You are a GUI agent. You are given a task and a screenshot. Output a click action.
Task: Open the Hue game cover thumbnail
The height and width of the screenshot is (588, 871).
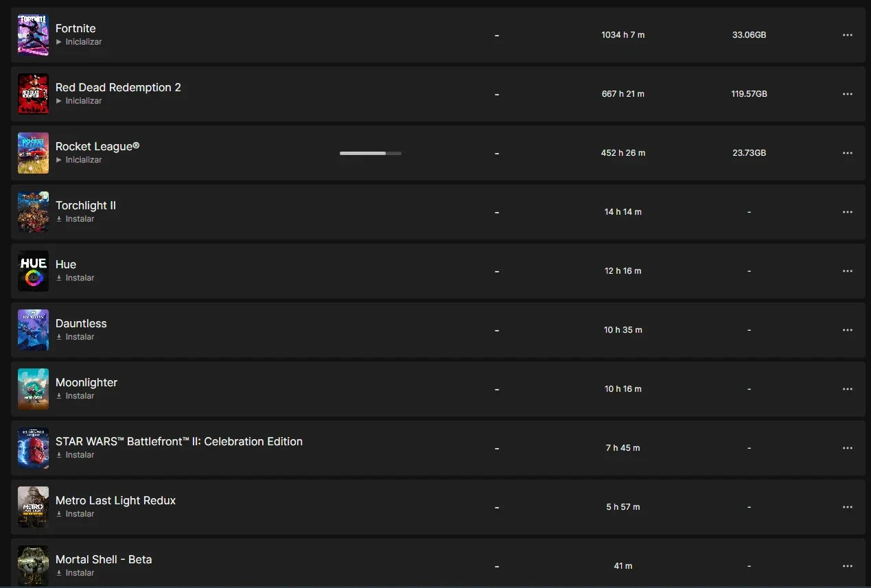pos(33,271)
